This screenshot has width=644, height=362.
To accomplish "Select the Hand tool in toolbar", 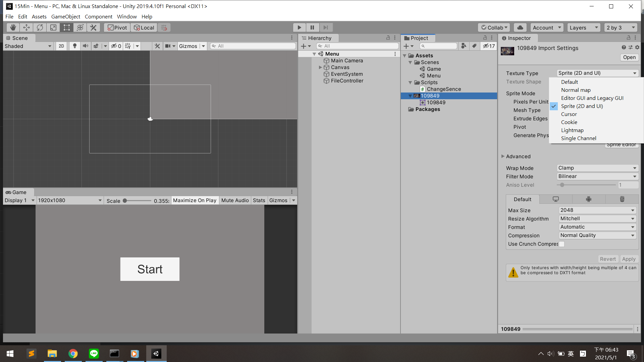I will (13, 27).
